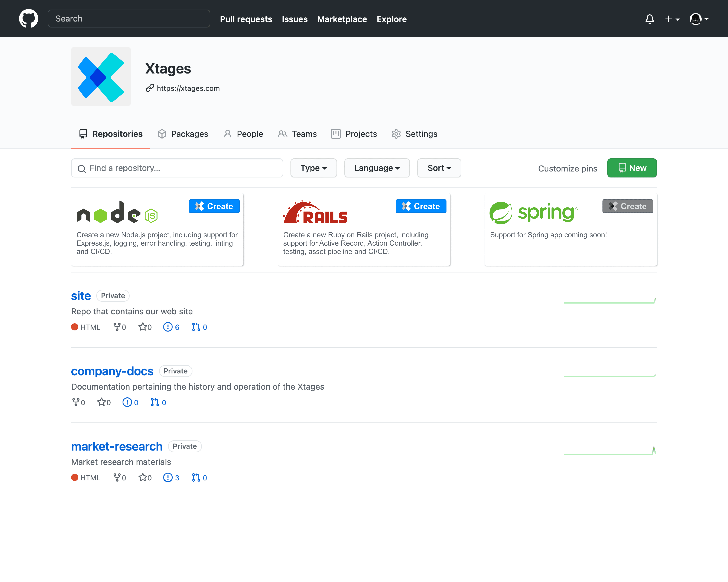
Task: Open the https://xtages.com link
Action: 188,88
